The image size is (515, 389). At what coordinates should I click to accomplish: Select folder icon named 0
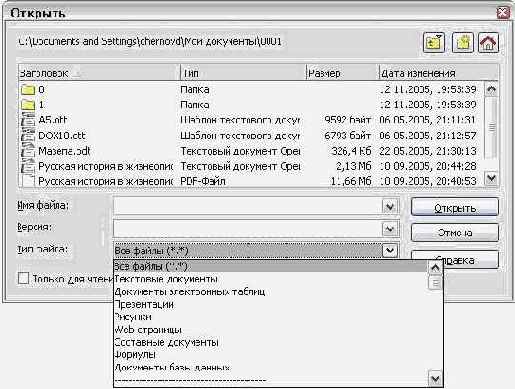click(28, 89)
